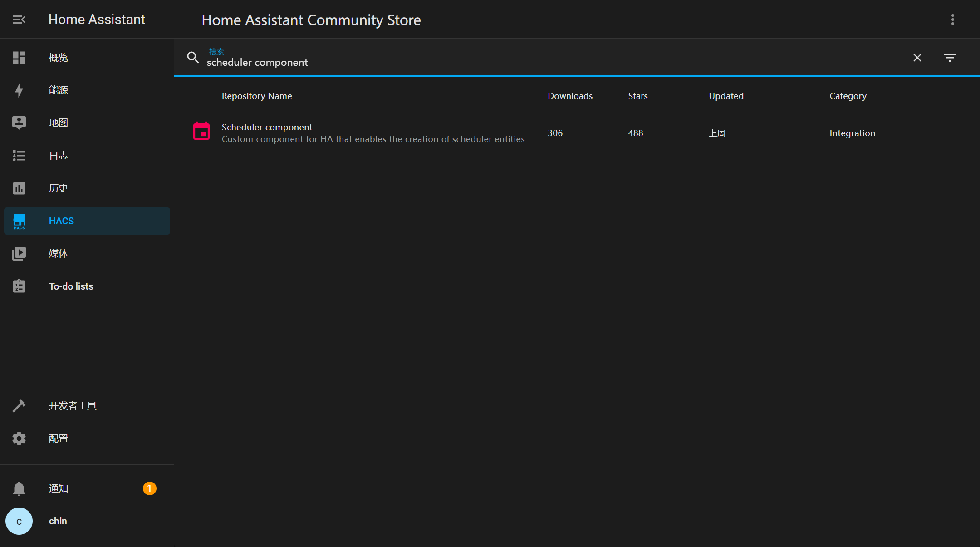
Task: Click the 306 downloads value
Action: pyautogui.click(x=555, y=133)
